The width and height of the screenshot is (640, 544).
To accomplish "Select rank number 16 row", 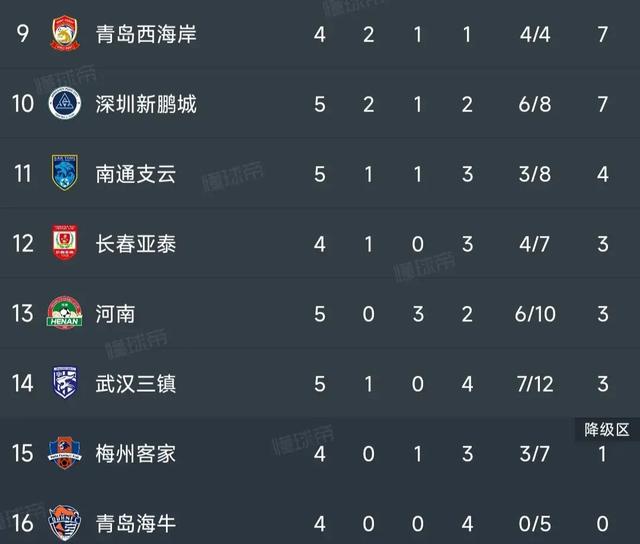I will coord(320,523).
